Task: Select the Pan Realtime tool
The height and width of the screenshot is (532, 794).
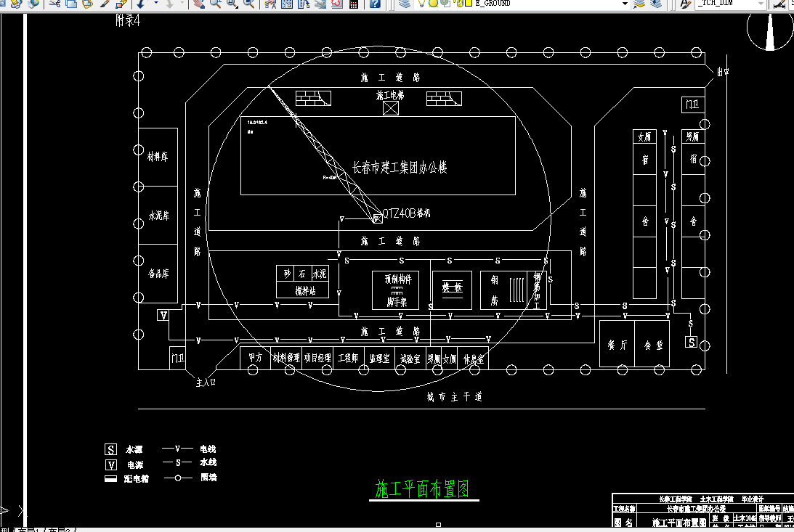Action: tap(198, 5)
